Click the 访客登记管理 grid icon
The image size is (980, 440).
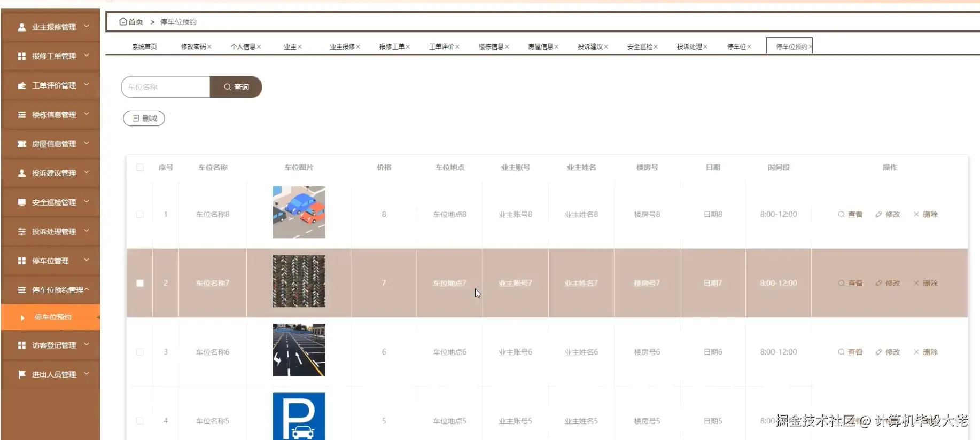21,345
